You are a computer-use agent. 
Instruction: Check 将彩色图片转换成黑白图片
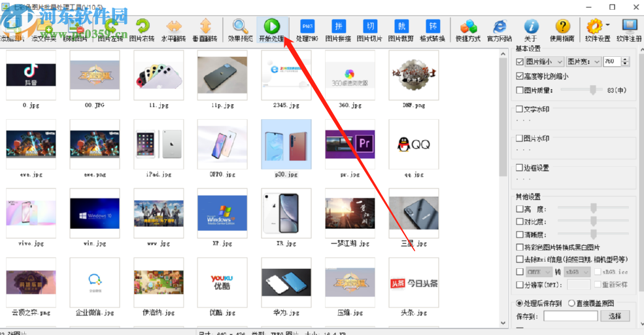pos(520,247)
